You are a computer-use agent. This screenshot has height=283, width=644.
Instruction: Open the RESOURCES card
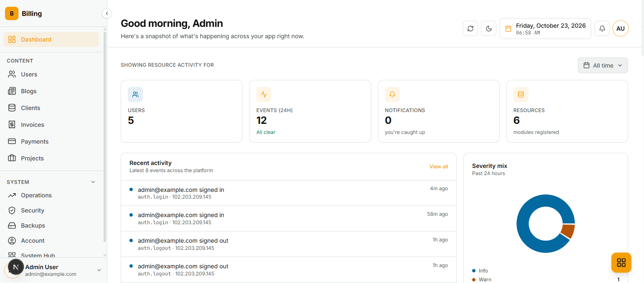click(x=567, y=111)
